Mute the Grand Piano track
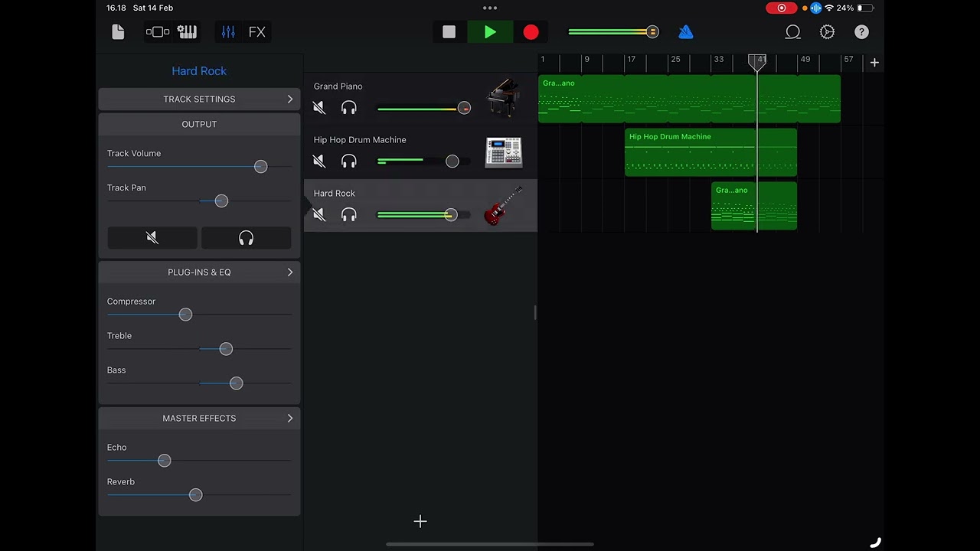Viewport: 980px width, 551px height. click(319, 108)
